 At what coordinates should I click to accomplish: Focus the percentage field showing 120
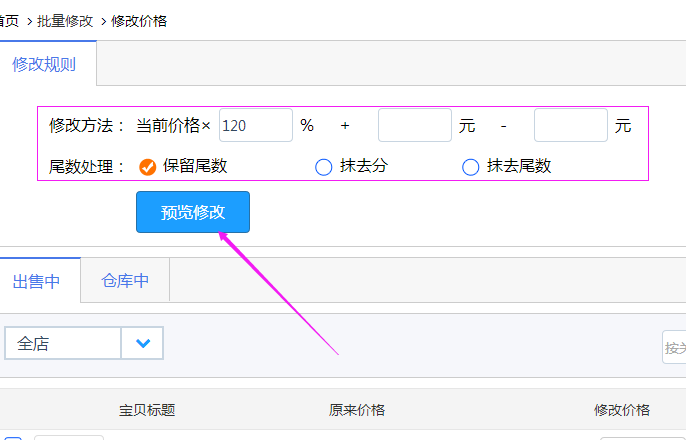(255, 126)
